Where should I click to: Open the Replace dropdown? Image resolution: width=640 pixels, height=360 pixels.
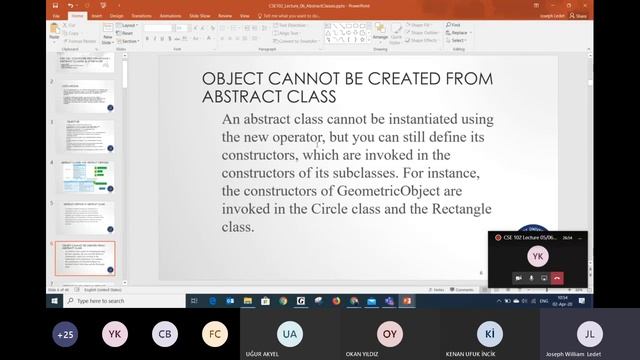pyautogui.click(x=459, y=33)
